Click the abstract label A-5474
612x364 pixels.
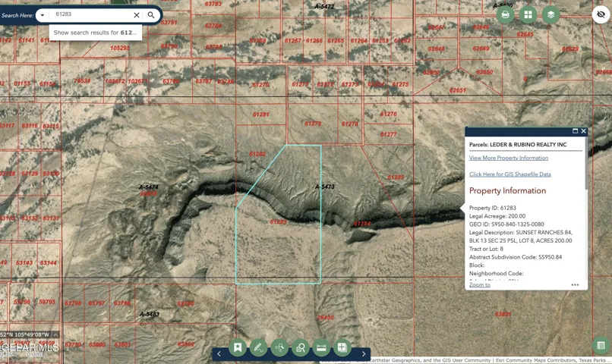pos(149,187)
